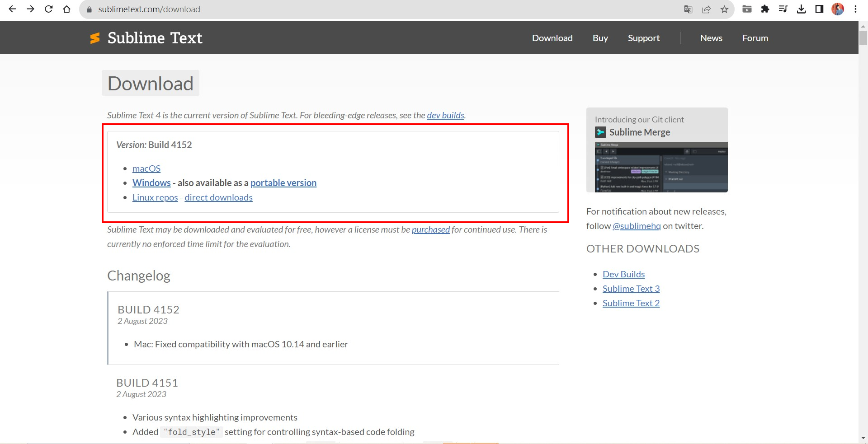Click the Sublime Merge logo icon
This screenshot has height=444, width=868.
tap(600, 132)
